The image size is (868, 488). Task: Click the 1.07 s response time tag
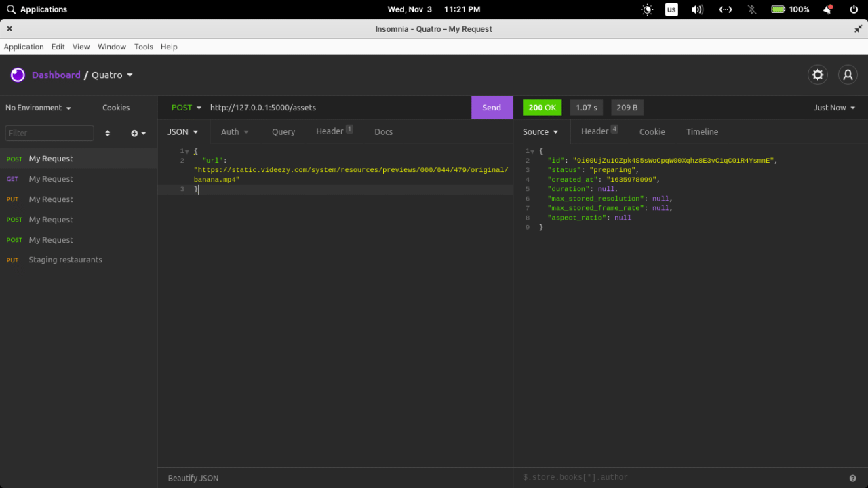pyautogui.click(x=587, y=108)
